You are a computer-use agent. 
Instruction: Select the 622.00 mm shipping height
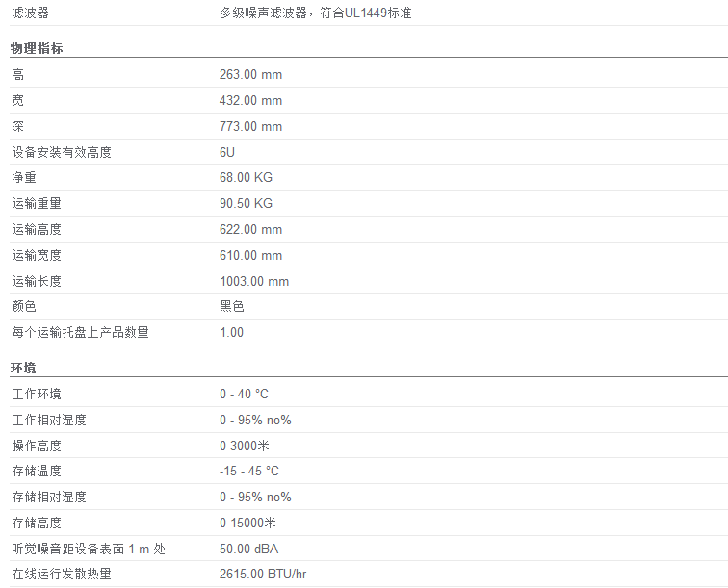[250, 229]
